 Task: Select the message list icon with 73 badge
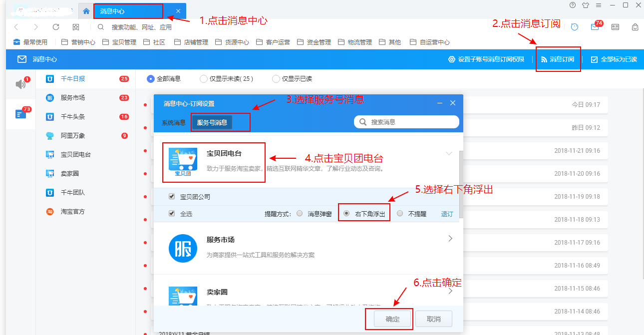(x=20, y=114)
